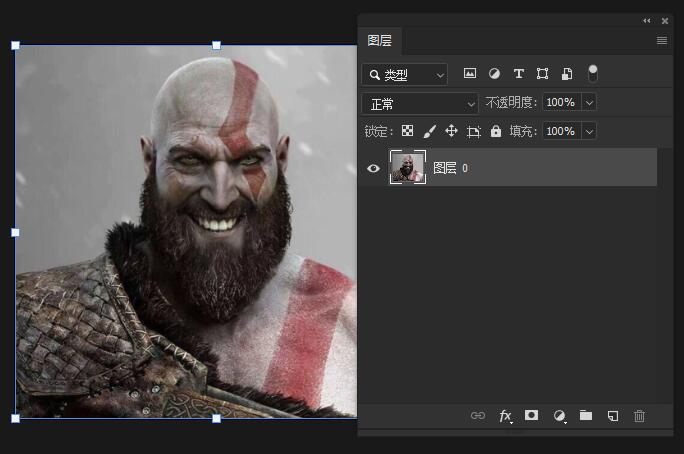This screenshot has height=454, width=684.
Task: Toggle the layer filtering on/off switch
Action: coord(592,73)
